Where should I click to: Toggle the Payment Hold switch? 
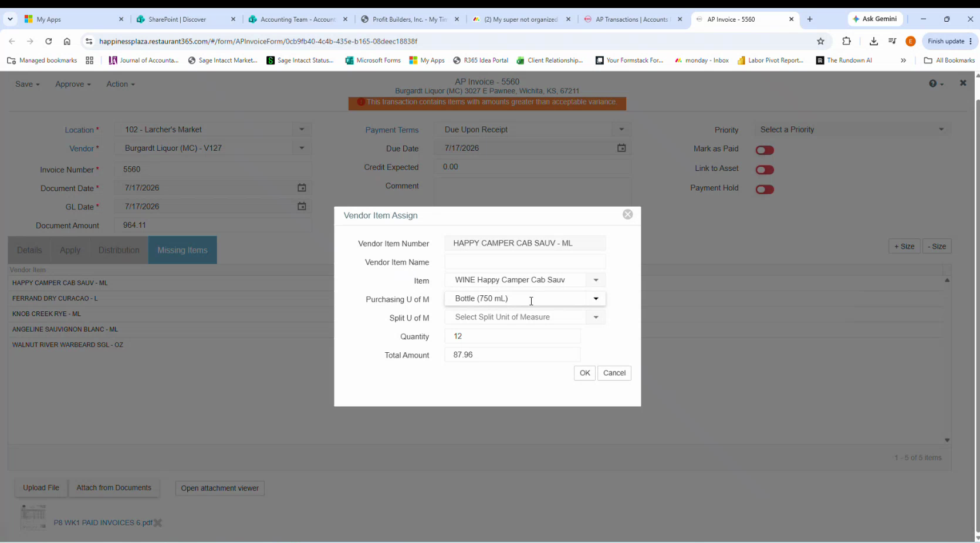pyautogui.click(x=765, y=189)
